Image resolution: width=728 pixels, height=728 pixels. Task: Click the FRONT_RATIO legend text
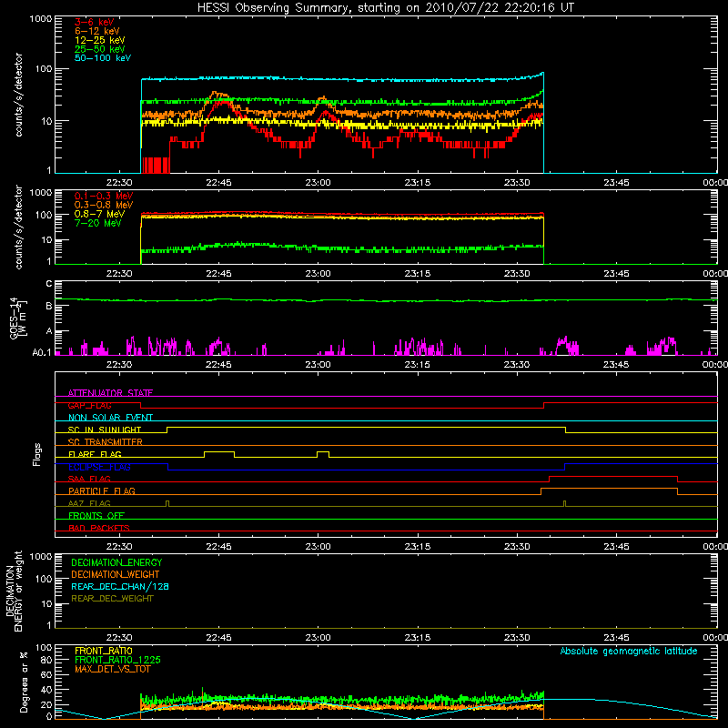pyautogui.click(x=104, y=651)
